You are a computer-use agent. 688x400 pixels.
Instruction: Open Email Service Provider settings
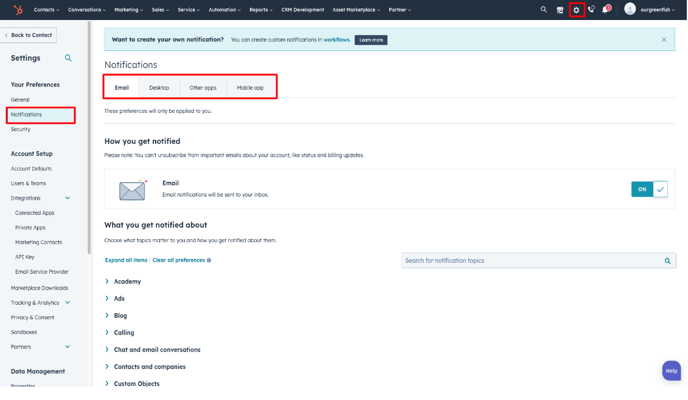[42, 272]
